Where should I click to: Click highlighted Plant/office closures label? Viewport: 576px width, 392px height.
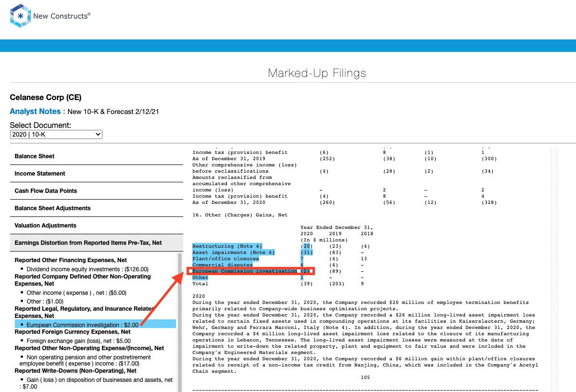[x=225, y=259]
